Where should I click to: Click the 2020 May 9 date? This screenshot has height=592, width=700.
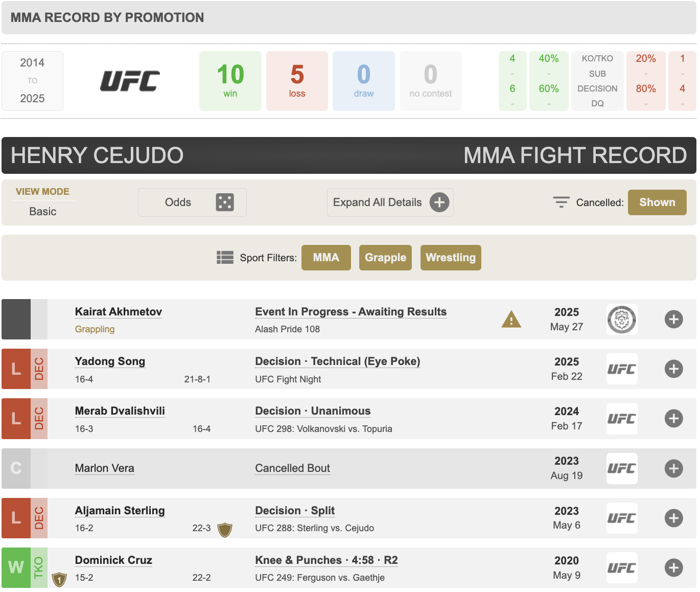567,567
